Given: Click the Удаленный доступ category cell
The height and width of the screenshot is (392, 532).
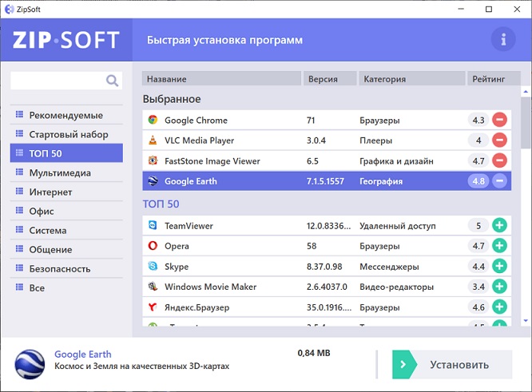Looking at the screenshot, I should pos(397,226).
